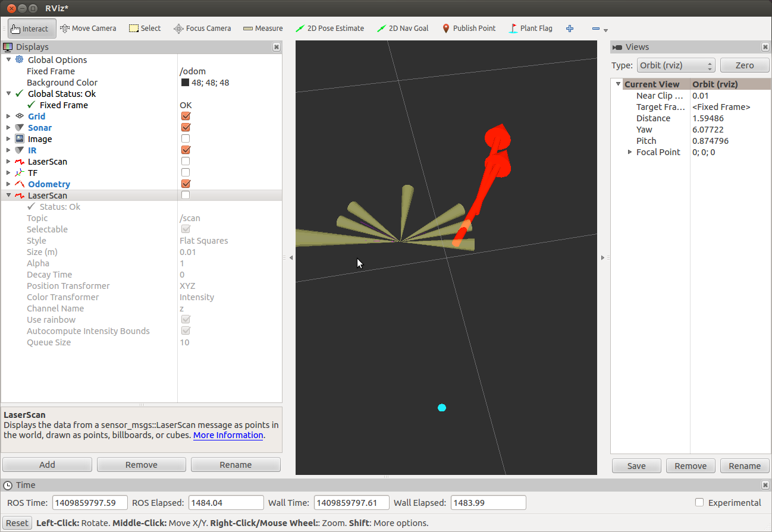Select the Fixed Frame /odom value
The height and width of the screenshot is (532, 772).
click(193, 71)
